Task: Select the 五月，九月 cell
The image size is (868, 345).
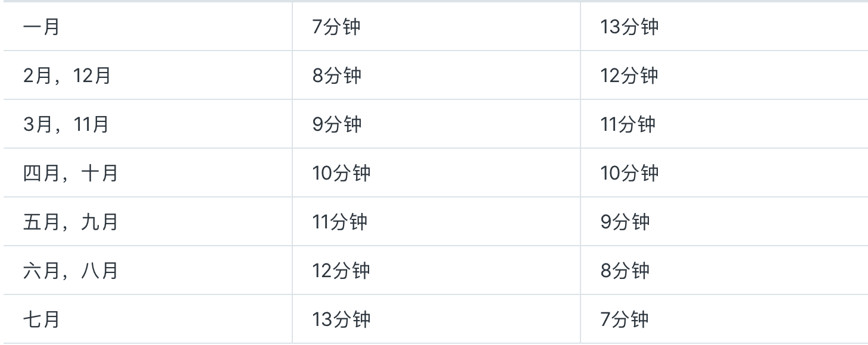Action: [x=70, y=222]
